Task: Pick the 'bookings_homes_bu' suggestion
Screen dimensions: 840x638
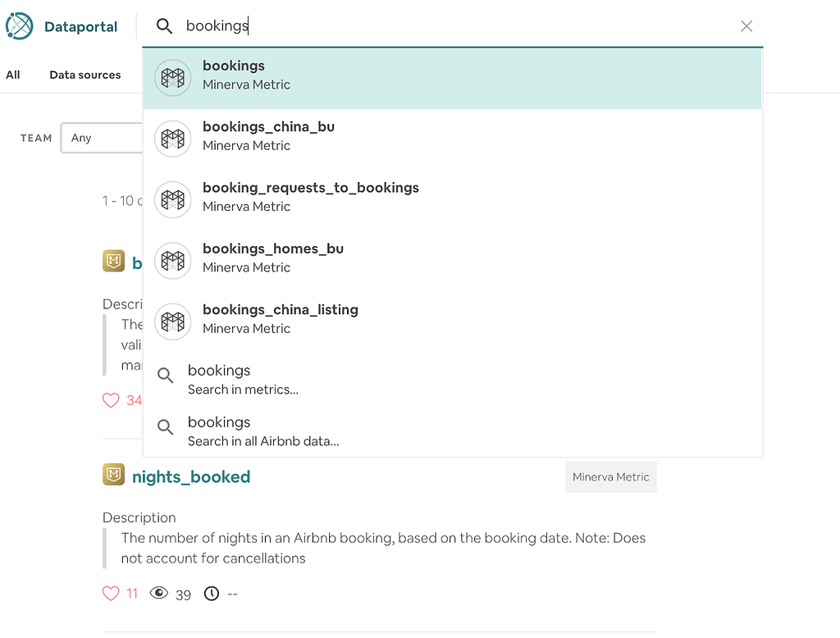Action: 452,262
